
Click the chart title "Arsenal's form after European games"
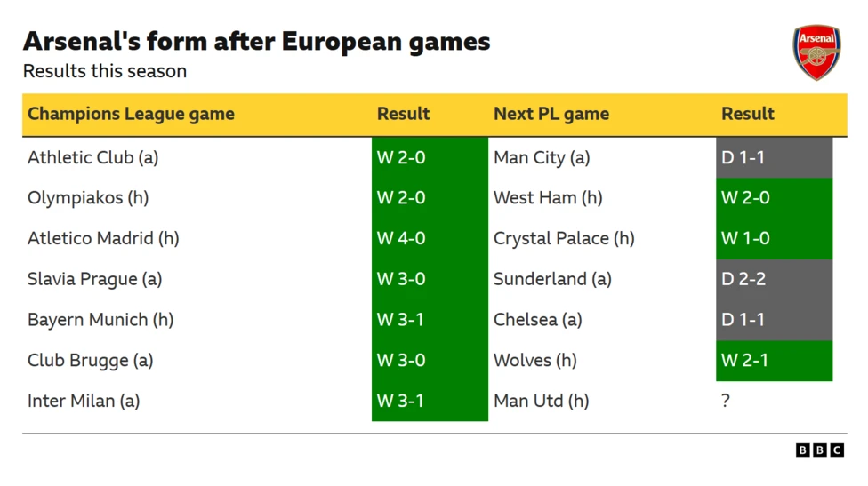point(256,42)
